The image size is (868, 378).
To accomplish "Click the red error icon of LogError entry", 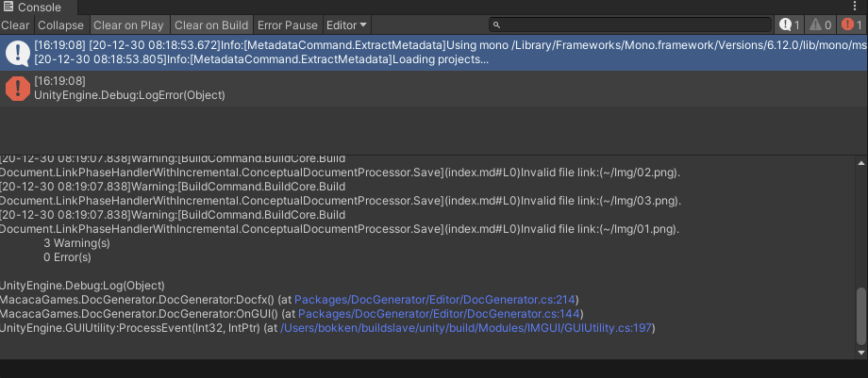I will tap(18, 89).
